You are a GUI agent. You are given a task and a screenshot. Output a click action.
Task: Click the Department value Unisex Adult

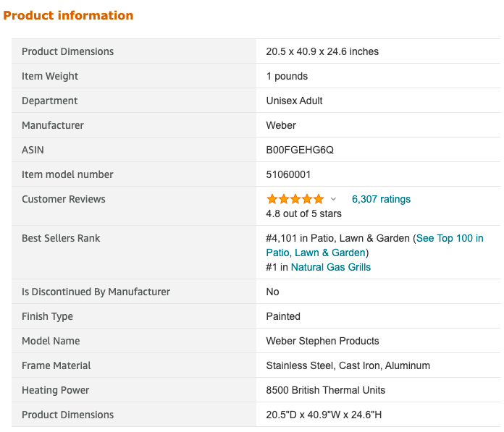[294, 101]
